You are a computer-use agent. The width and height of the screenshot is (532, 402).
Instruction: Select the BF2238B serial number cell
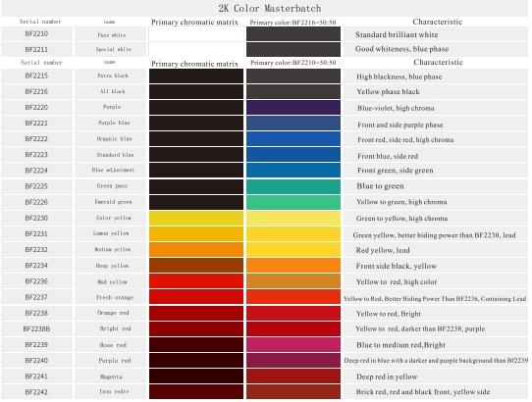tap(36, 328)
